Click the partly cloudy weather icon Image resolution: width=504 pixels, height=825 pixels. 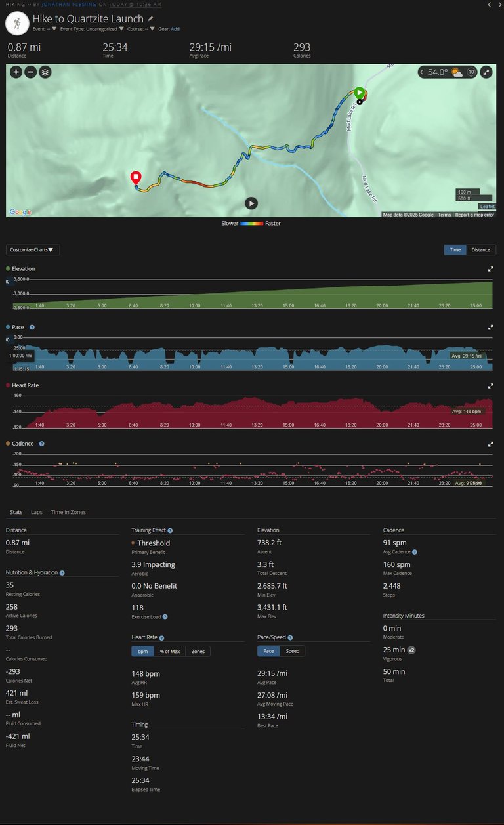[457, 72]
